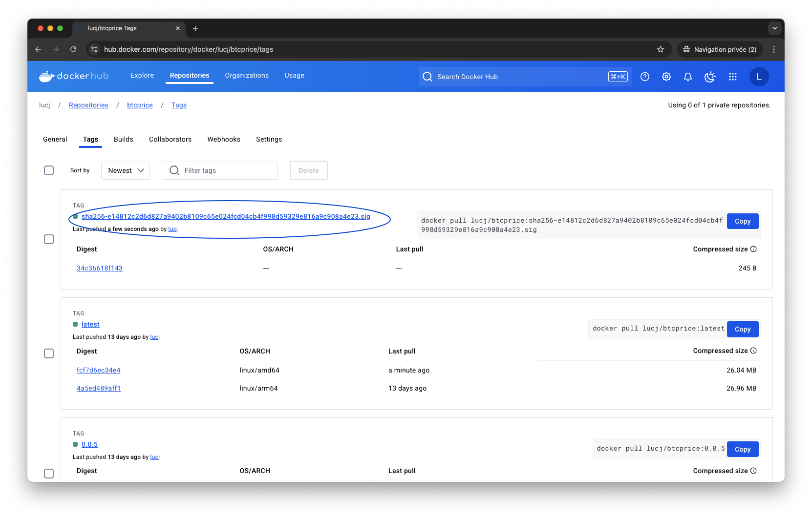Check the checkbox beside the 0.0.5 tag
The image size is (812, 518).
pyautogui.click(x=49, y=474)
